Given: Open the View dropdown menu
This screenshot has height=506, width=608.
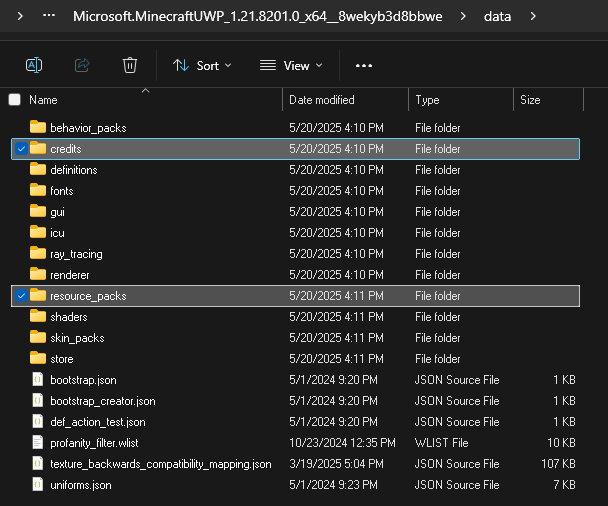Looking at the screenshot, I should pos(291,65).
